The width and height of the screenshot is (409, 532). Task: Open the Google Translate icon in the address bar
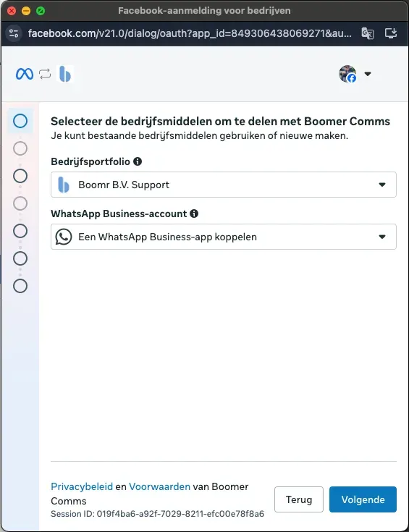pyautogui.click(x=368, y=33)
